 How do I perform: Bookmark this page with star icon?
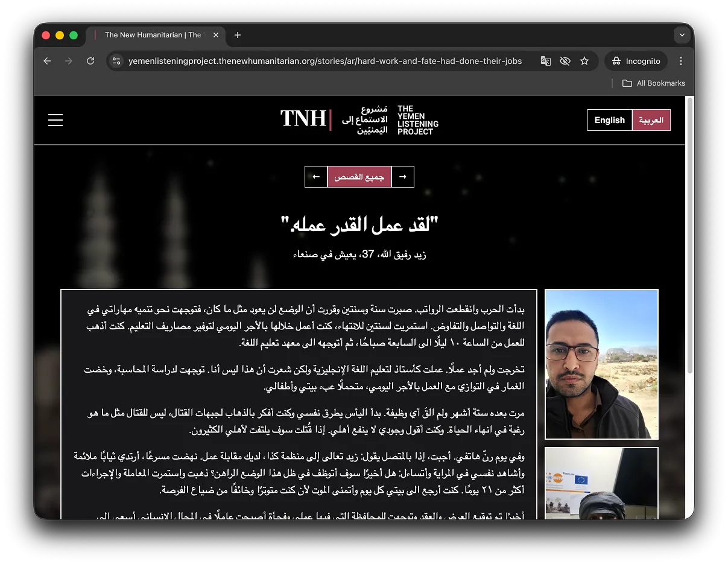click(584, 61)
